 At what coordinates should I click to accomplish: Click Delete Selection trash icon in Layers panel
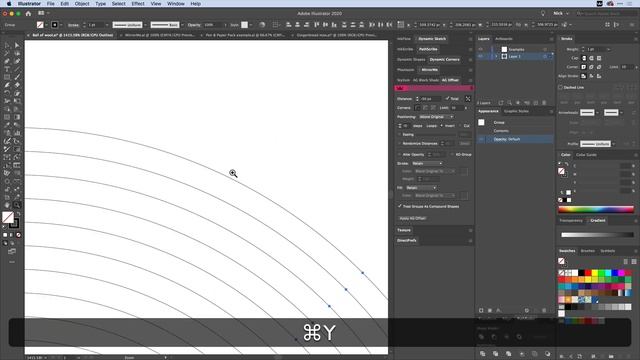pyautogui.click(x=544, y=103)
